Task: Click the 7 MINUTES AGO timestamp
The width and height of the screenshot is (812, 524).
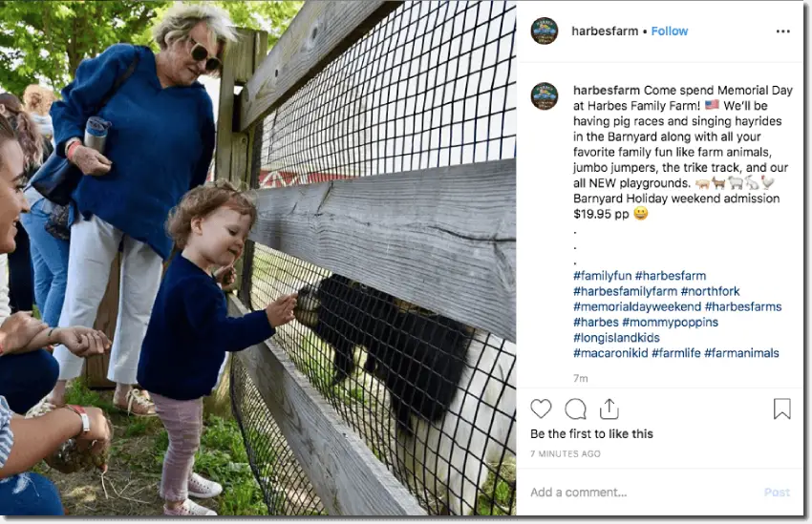Action: (x=566, y=453)
